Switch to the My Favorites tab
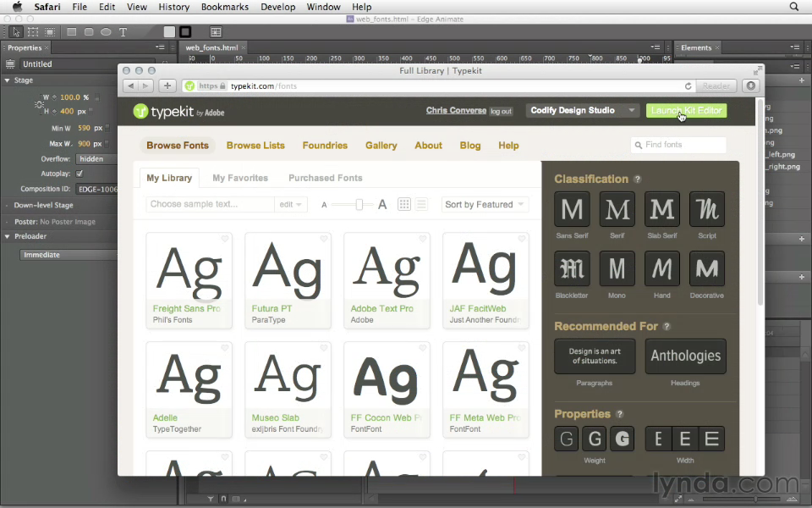The image size is (812, 508). (x=240, y=178)
